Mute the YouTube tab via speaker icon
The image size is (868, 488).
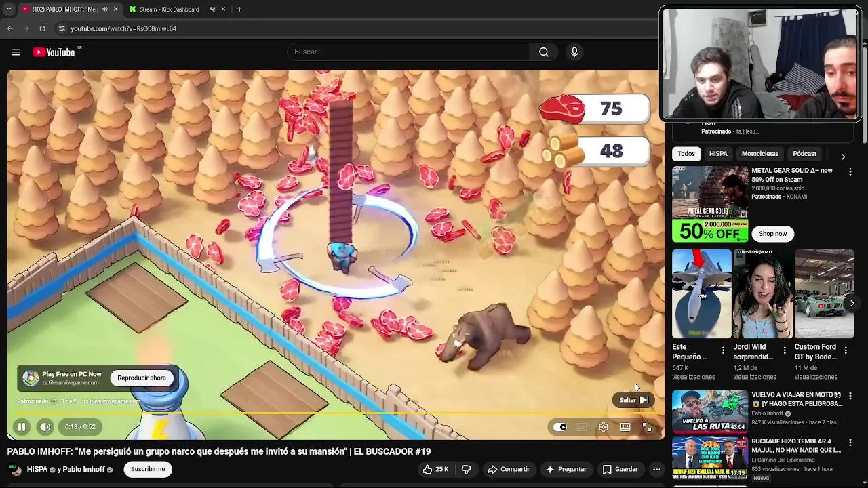pyautogui.click(x=104, y=9)
